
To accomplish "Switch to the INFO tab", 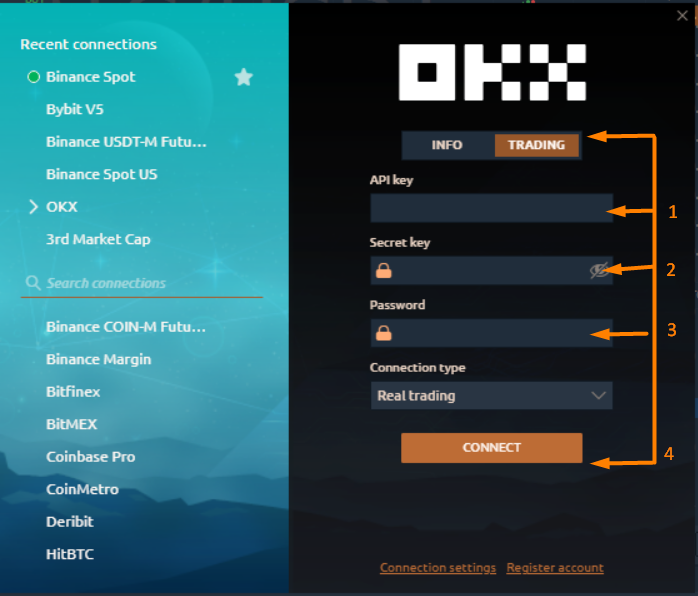I will point(447,145).
